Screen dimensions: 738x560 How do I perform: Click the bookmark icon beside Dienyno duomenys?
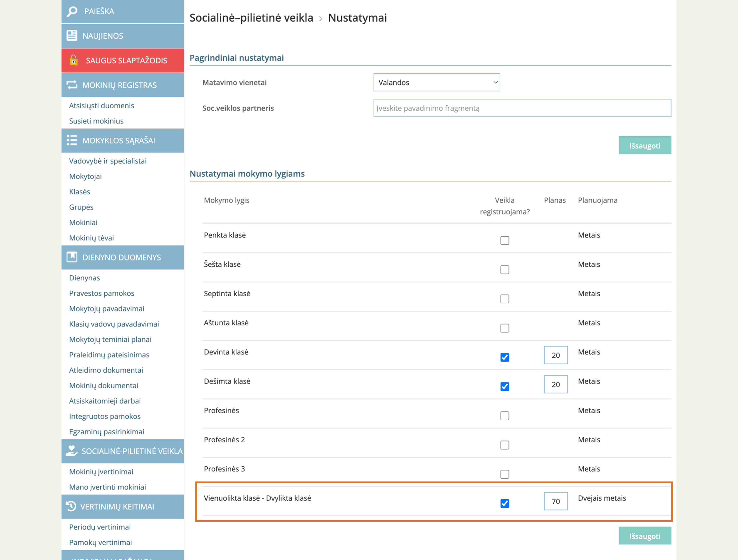coord(72,257)
